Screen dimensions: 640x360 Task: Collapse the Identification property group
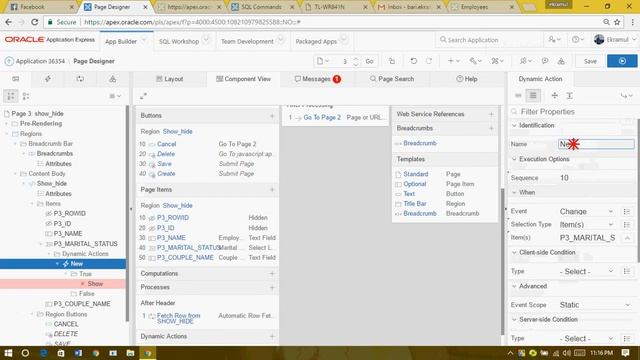tap(514, 126)
